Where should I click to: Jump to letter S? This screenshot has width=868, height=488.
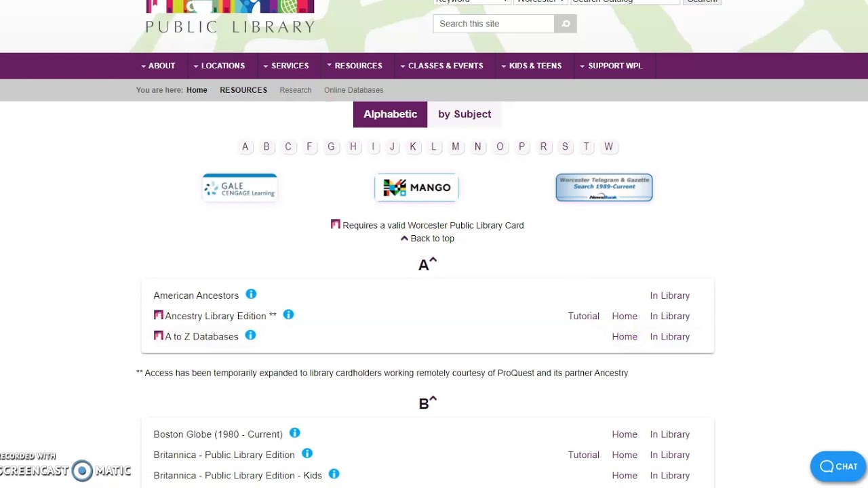pyautogui.click(x=565, y=146)
